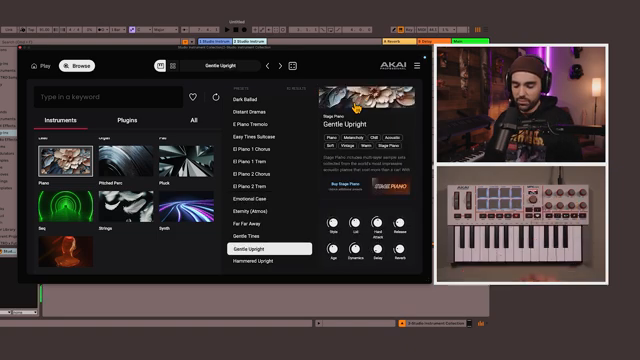
Task: Toggle the MIDI mapping button in DAW
Action: click(422, 30)
